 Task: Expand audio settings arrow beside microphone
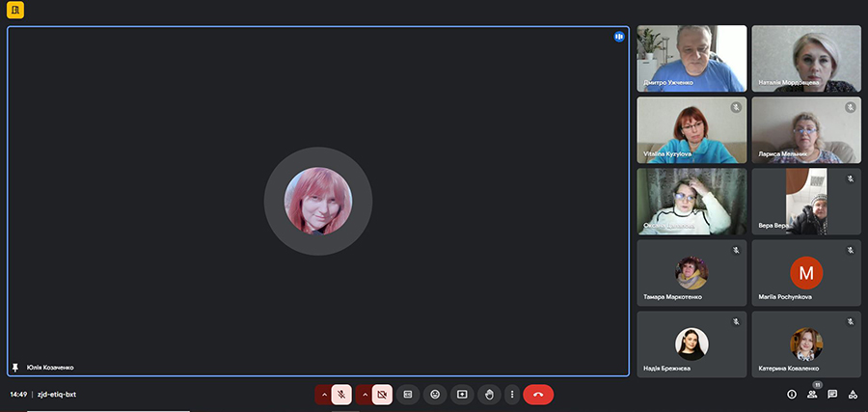(323, 394)
